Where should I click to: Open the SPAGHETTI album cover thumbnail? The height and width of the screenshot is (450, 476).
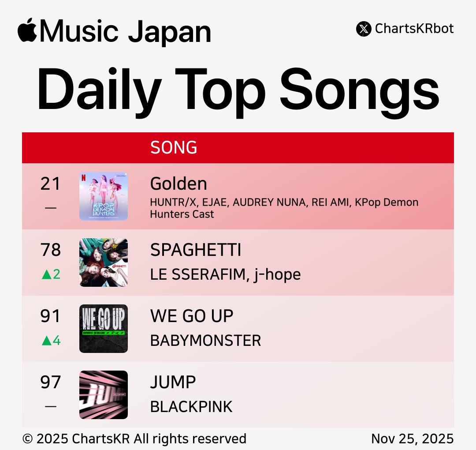[x=104, y=262]
